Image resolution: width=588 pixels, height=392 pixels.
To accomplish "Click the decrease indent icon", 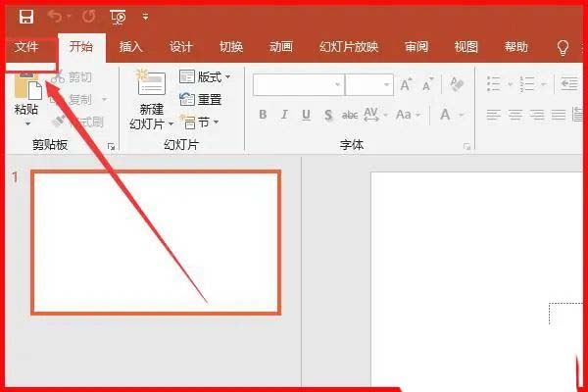I will 568,84.
